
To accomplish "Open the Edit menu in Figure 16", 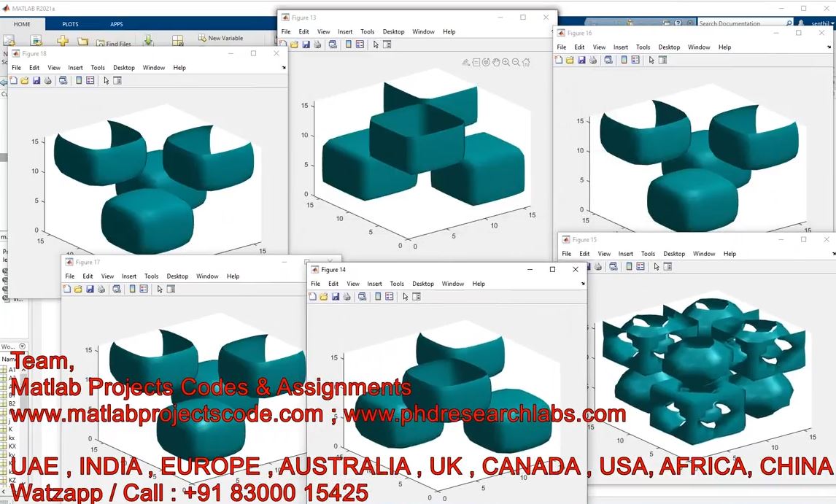I will click(x=579, y=47).
